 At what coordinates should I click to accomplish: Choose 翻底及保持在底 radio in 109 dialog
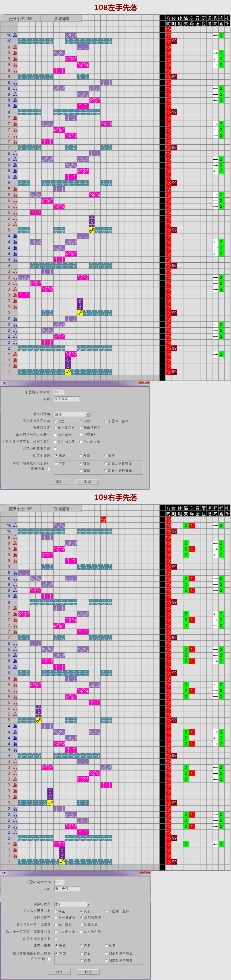click(106, 961)
